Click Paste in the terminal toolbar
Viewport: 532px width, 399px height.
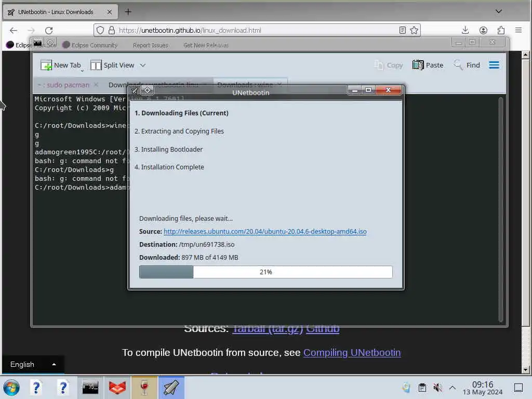(428, 65)
